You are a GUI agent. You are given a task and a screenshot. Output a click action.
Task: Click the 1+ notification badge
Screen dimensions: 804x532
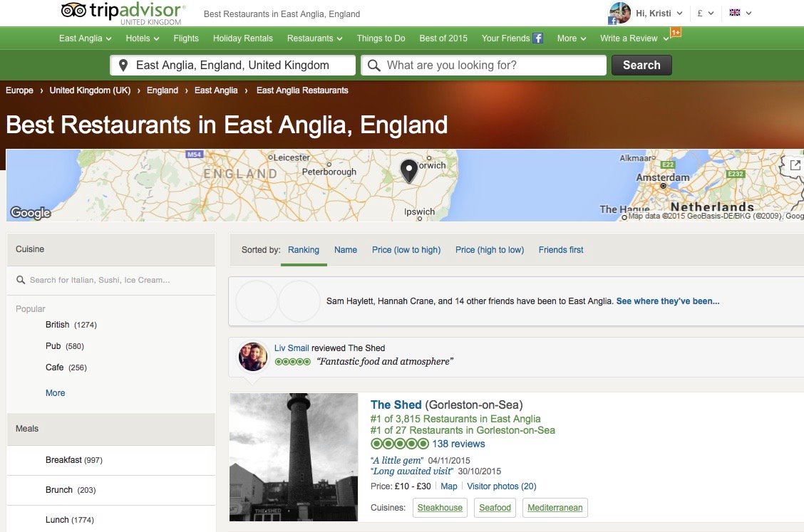tap(675, 32)
